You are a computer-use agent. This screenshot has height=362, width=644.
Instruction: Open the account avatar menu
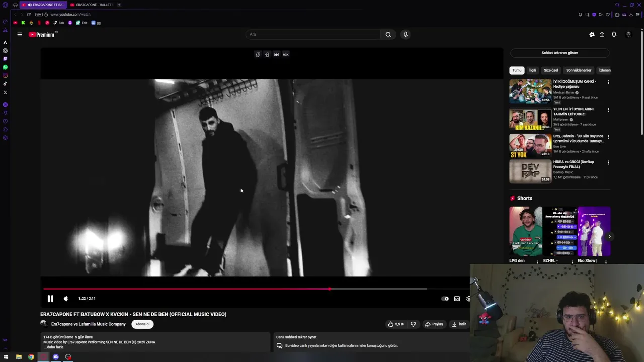[628, 35]
